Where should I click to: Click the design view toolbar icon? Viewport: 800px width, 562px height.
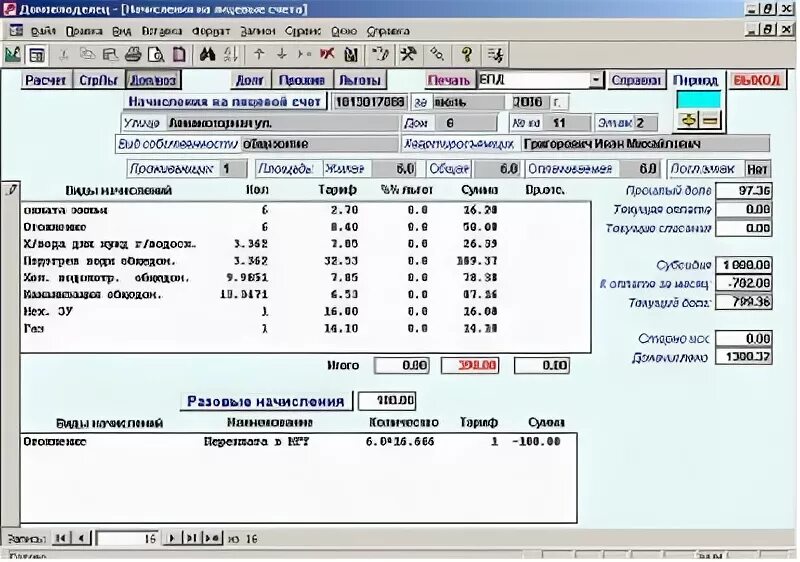[x=12, y=55]
